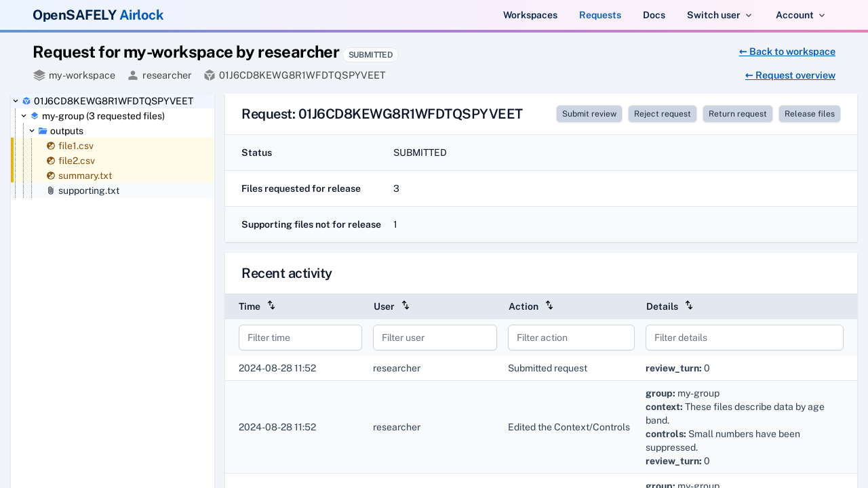Collapse the outputs folder in the tree
This screenshot has width=868, height=488.
pyautogui.click(x=31, y=131)
